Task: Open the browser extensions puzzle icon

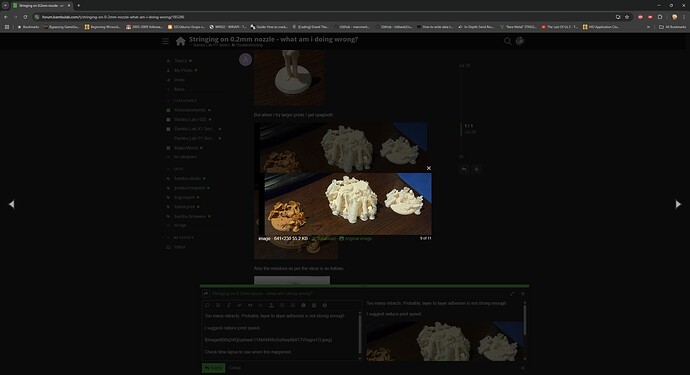Action: click(x=660, y=17)
